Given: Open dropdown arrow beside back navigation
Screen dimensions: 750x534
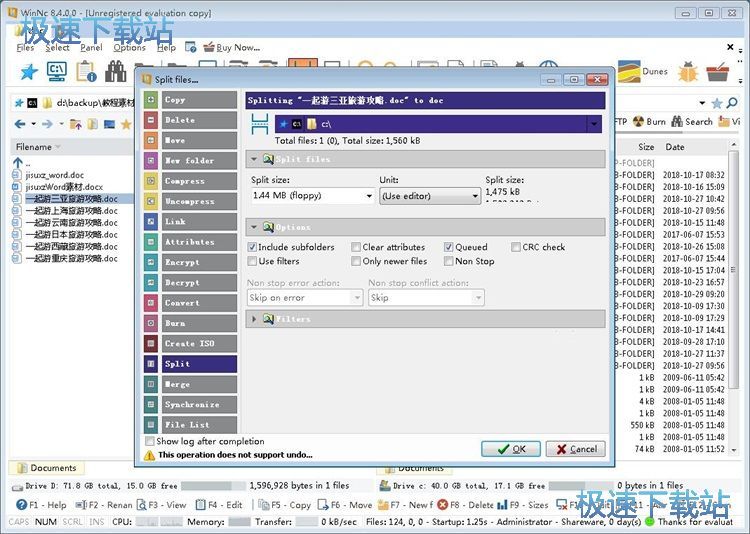Looking at the screenshot, I should [x=33, y=124].
